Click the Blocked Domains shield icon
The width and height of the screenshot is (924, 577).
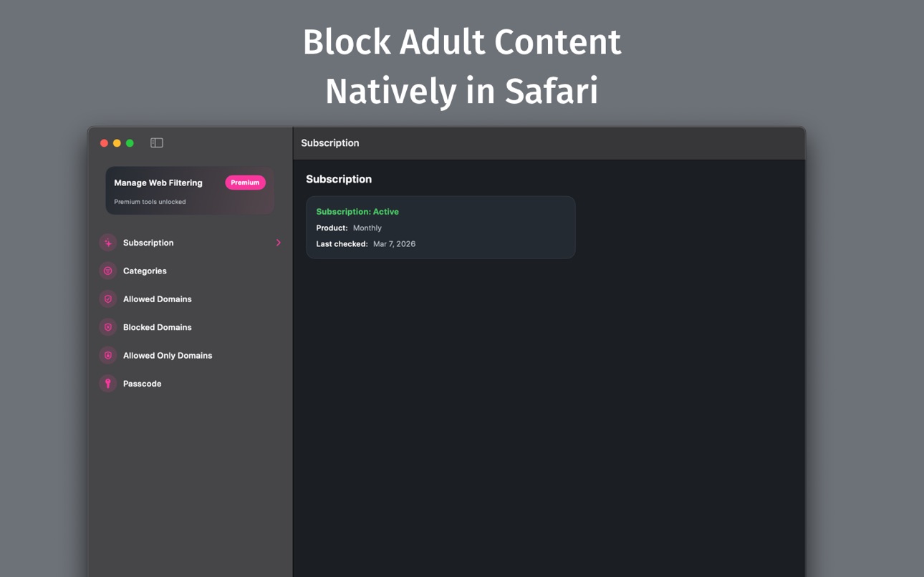point(107,327)
